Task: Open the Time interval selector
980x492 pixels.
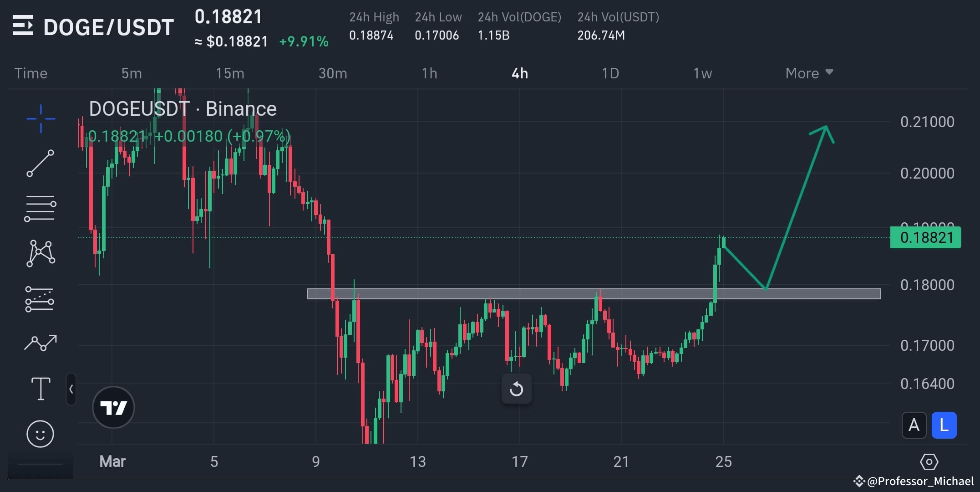Action: pyautogui.click(x=30, y=73)
